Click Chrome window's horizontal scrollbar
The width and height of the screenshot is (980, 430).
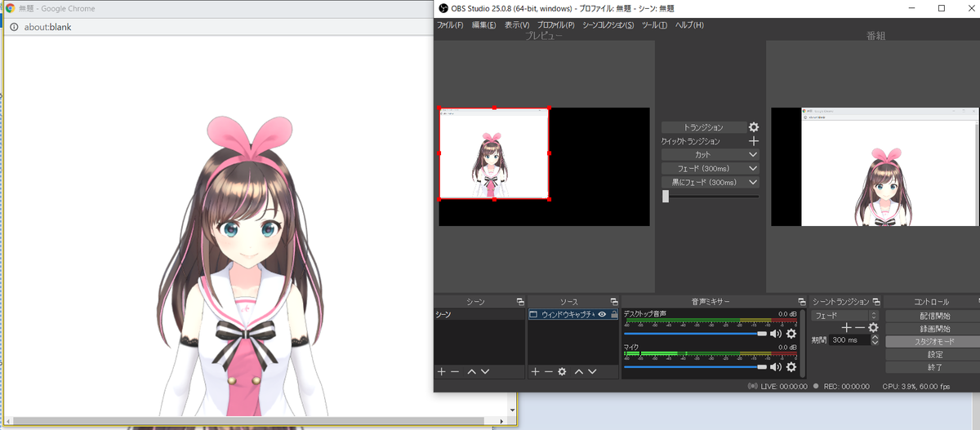point(256,420)
